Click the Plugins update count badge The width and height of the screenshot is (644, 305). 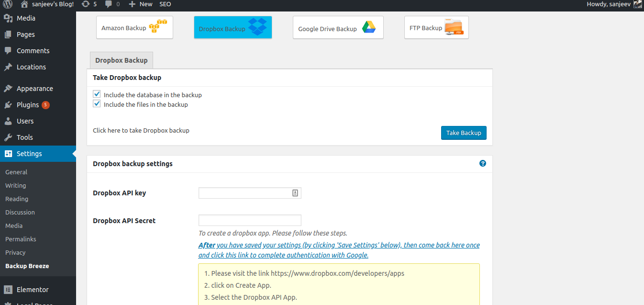[x=45, y=105]
